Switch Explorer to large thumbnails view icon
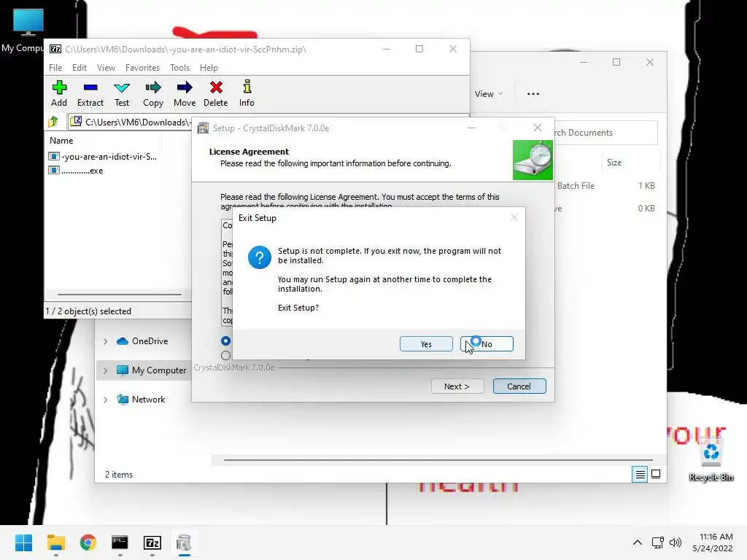This screenshot has width=747, height=560. pyautogui.click(x=656, y=474)
